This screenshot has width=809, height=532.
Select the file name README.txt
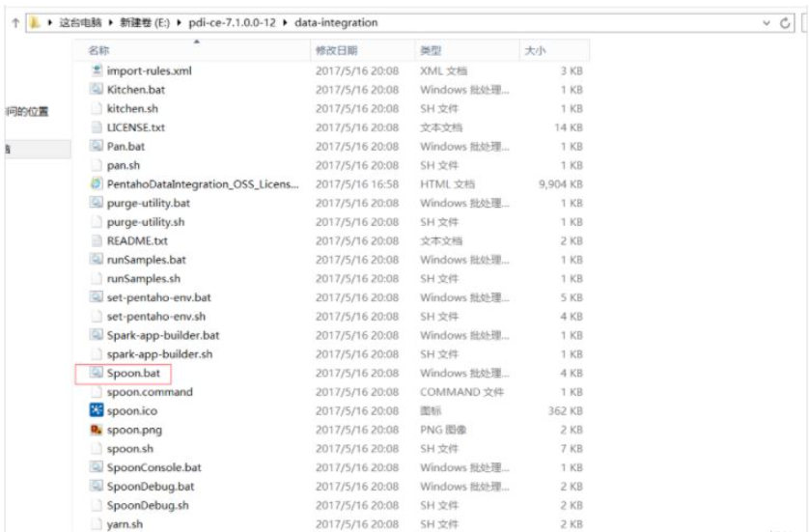tap(137, 241)
